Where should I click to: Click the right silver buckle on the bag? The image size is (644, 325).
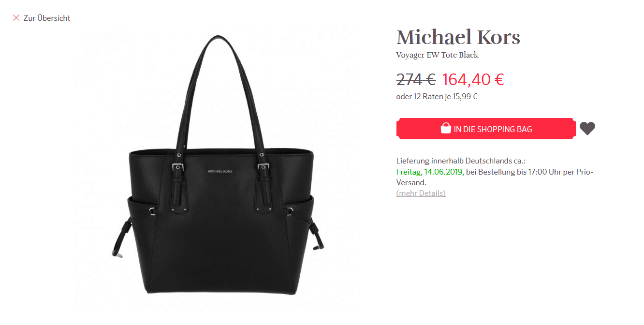pos(263,168)
